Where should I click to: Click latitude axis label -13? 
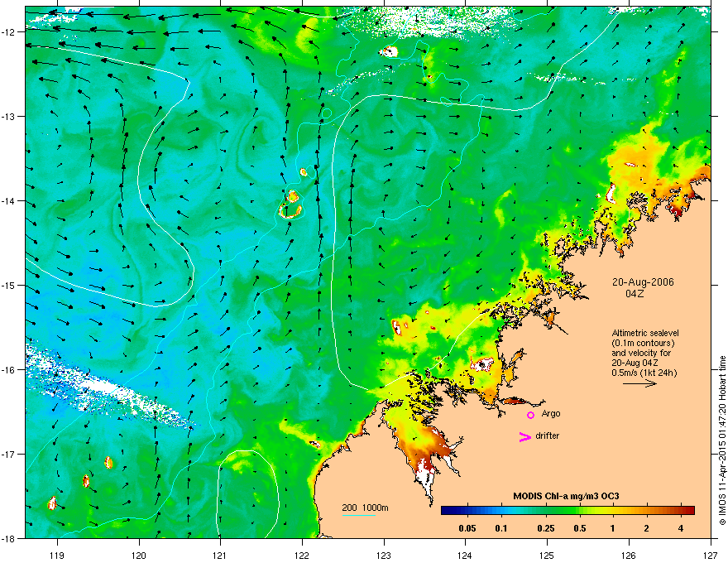click(8, 116)
